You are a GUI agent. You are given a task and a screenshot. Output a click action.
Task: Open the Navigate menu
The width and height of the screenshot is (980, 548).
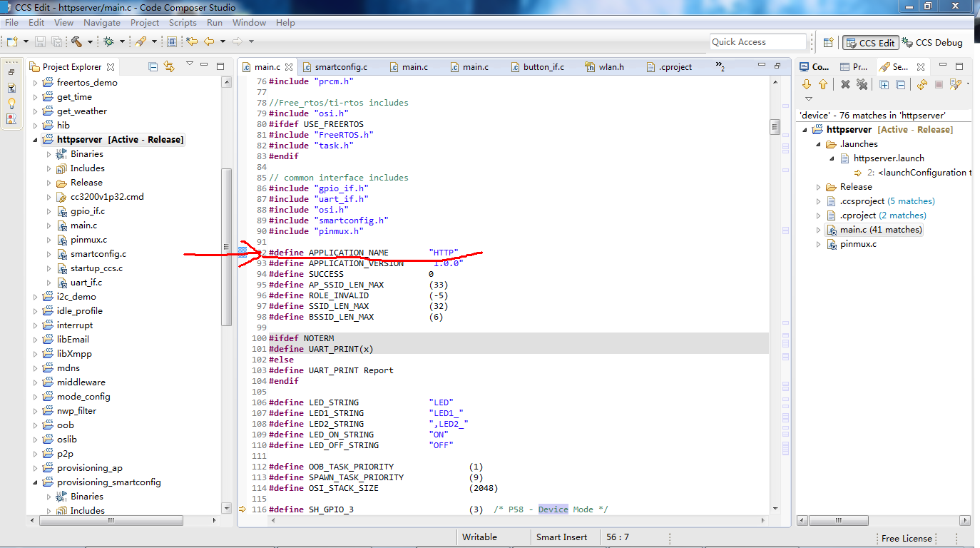click(101, 23)
